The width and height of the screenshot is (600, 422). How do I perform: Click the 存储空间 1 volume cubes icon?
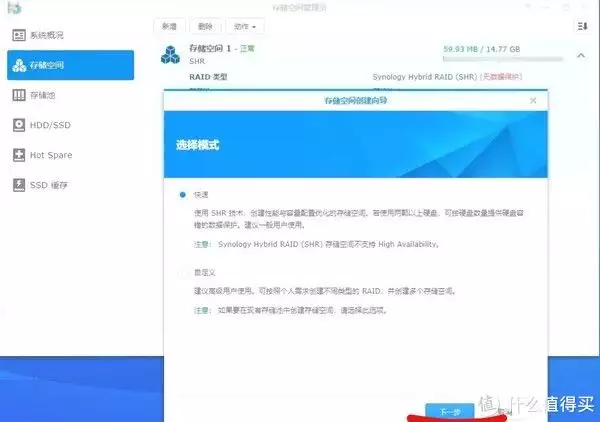point(170,55)
